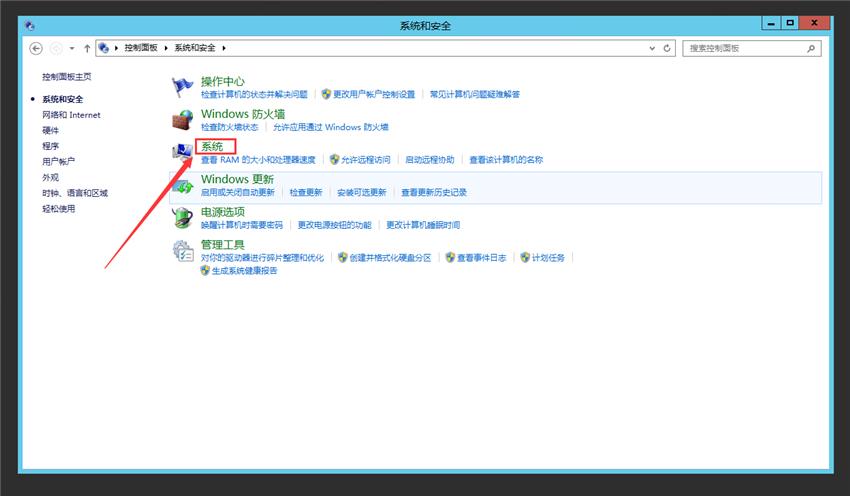Click 创建并格式化硬盘分区 link
Image resolution: width=850 pixels, height=496 pixels.
pyautogui.click(x=390, y=258)
